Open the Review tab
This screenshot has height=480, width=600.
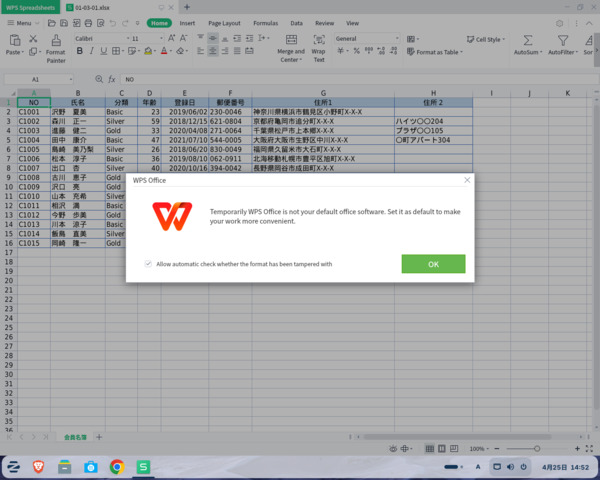[x=324, y=23]
